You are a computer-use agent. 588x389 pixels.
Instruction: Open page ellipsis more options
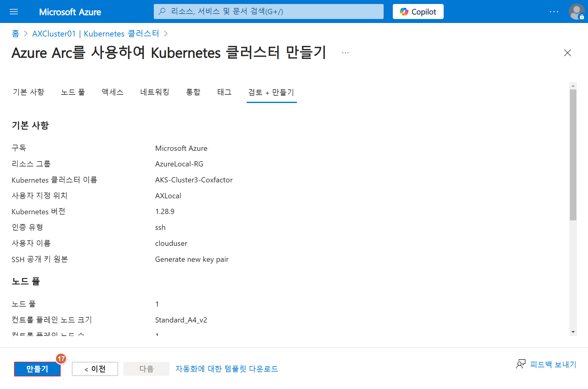click(x=345, y=53)
